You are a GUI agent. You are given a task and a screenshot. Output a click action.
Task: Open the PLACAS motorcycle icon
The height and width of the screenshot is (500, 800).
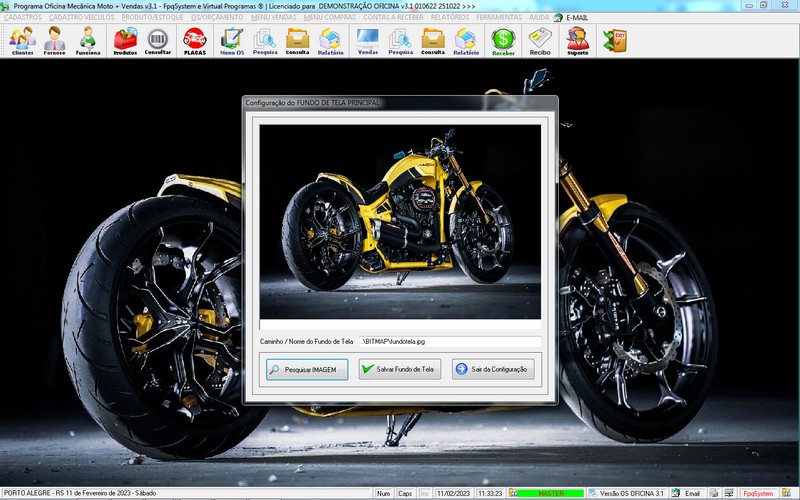194,41
